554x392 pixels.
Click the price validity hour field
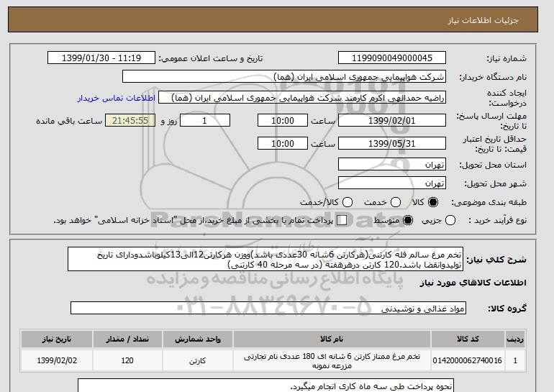pyautogui.click(x=283, y=143)
